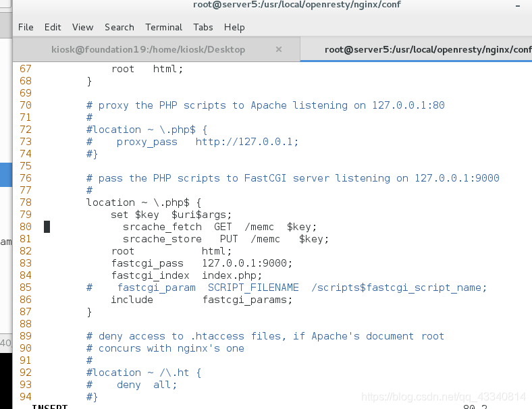Open the Terminal menu
Viewport: 532px width, 409px height.
pos(163,27)
